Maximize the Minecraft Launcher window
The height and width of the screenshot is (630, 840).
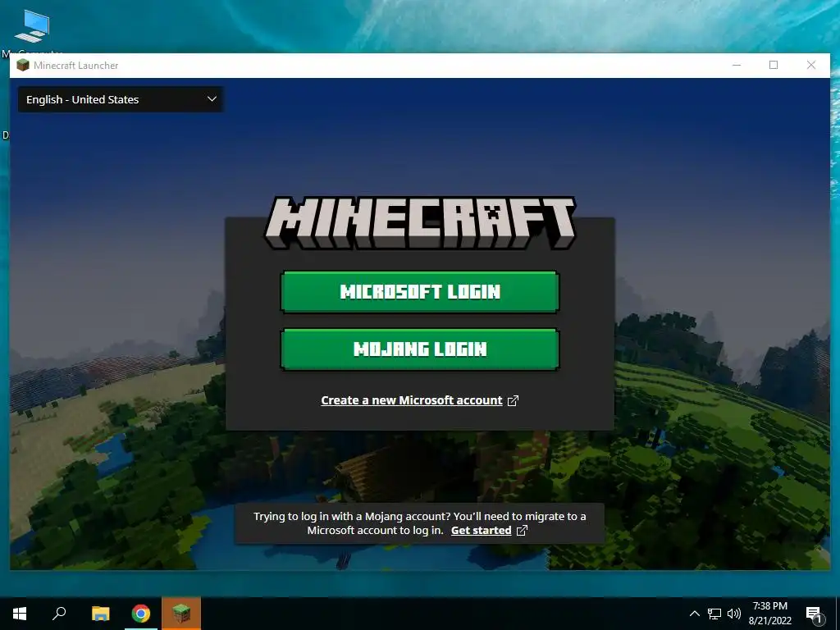pyautogui.click(x=774, y=66)
